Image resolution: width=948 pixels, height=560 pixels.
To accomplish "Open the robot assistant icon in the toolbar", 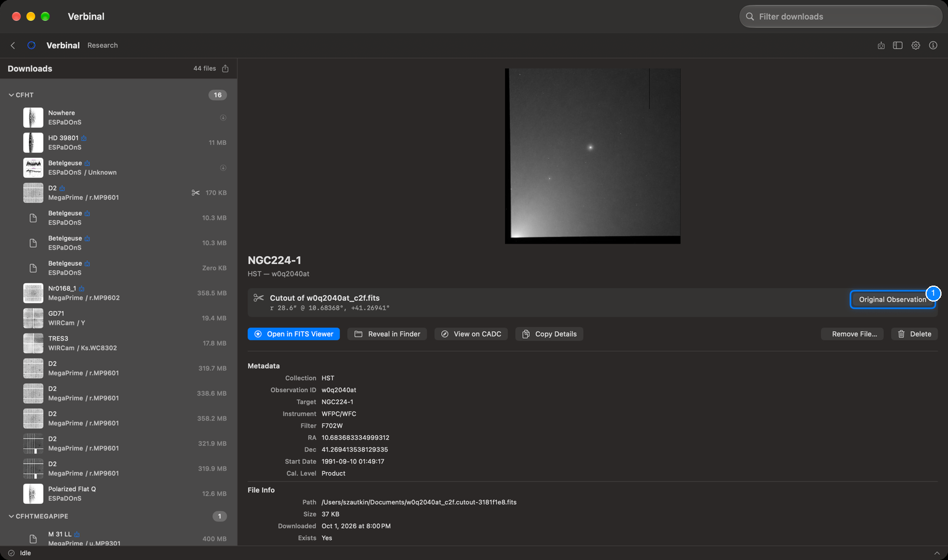I will pyautogui.click(x=881, y=46).
